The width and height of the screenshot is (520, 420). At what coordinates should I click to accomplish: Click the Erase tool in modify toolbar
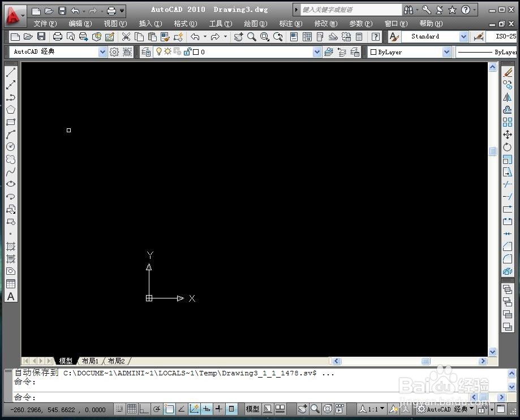pyautogui.click(x=508, y=72)
